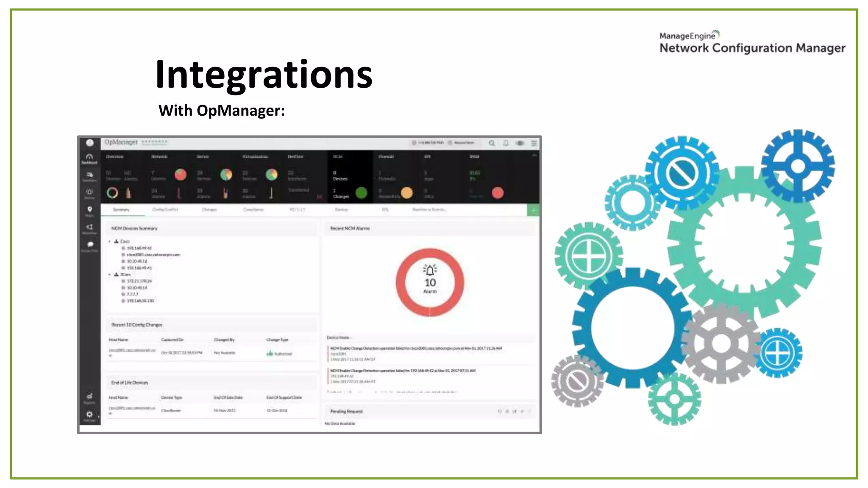
Task: Click the Virtualization pie chart icon
Action: coord(272,175)
